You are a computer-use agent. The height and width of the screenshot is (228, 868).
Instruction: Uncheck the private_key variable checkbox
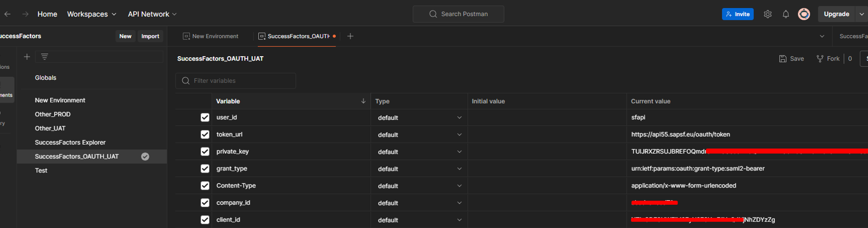coord(205,152)
